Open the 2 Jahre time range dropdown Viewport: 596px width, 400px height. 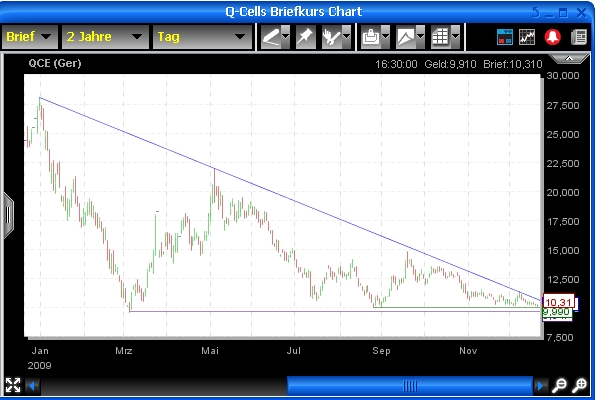pos(105,37)
